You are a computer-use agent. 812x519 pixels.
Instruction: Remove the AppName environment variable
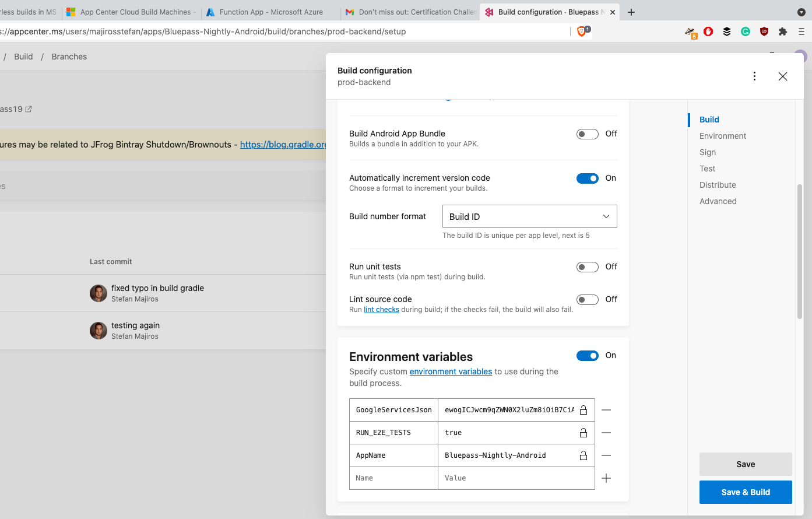(x=606, y=455)
